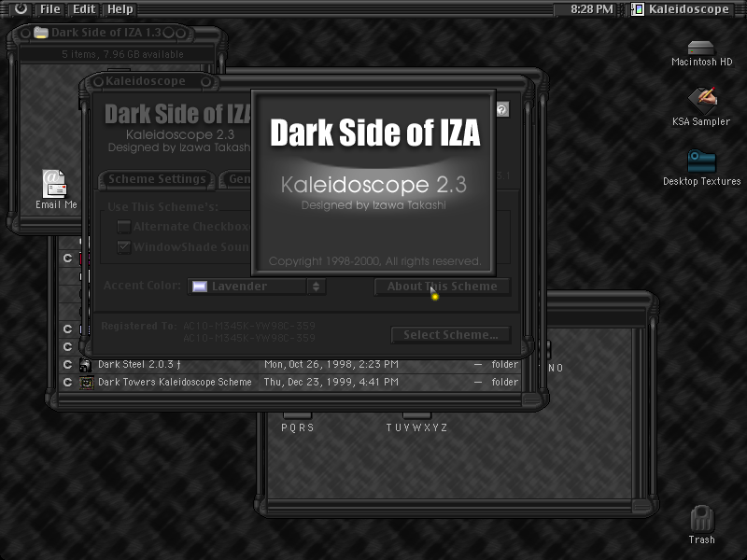Click the Kaleidoscope window close box
This screenshot has height=560, width=747.
[98, 82]
